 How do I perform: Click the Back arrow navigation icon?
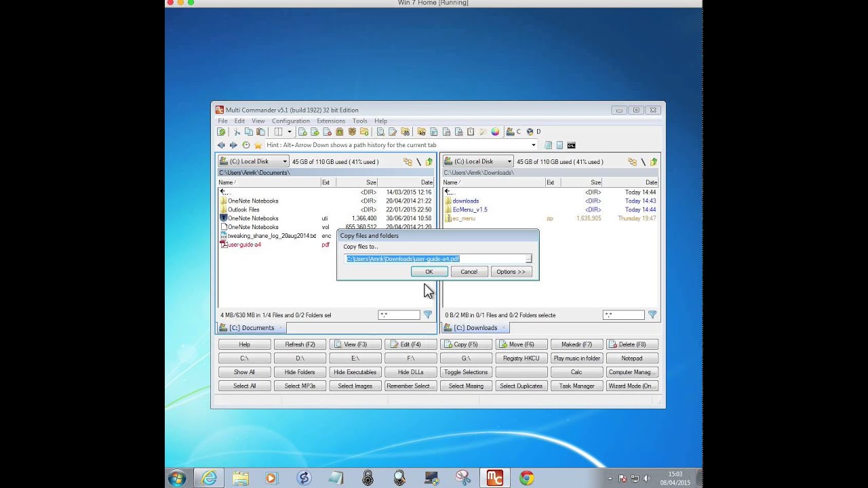pos(221,145)
